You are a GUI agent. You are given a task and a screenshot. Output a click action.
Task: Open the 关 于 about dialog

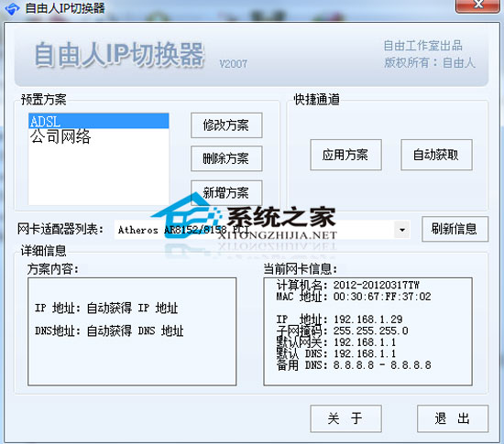(x=345, y=418)
